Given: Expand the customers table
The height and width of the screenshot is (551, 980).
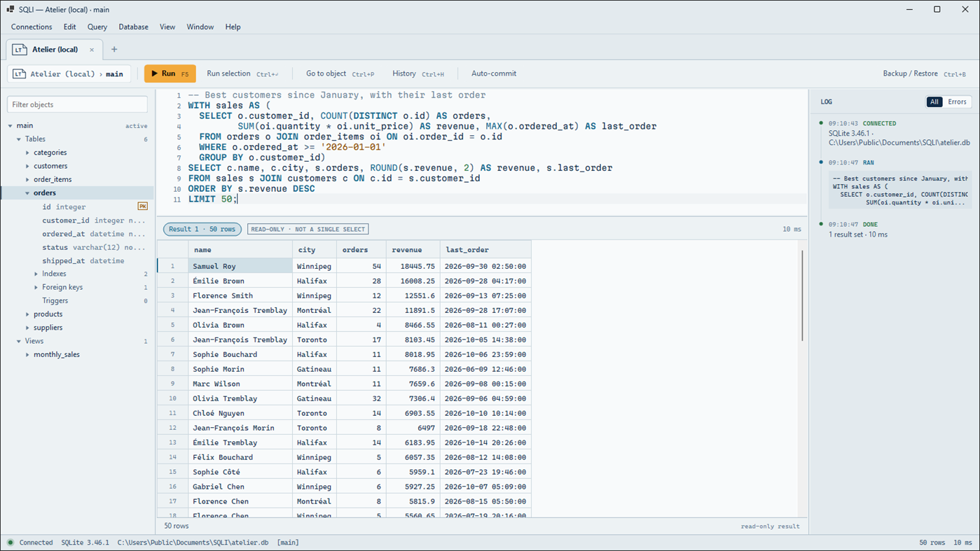Looking at the screenshot, I should pyautogui.click(x=28, y=166).
